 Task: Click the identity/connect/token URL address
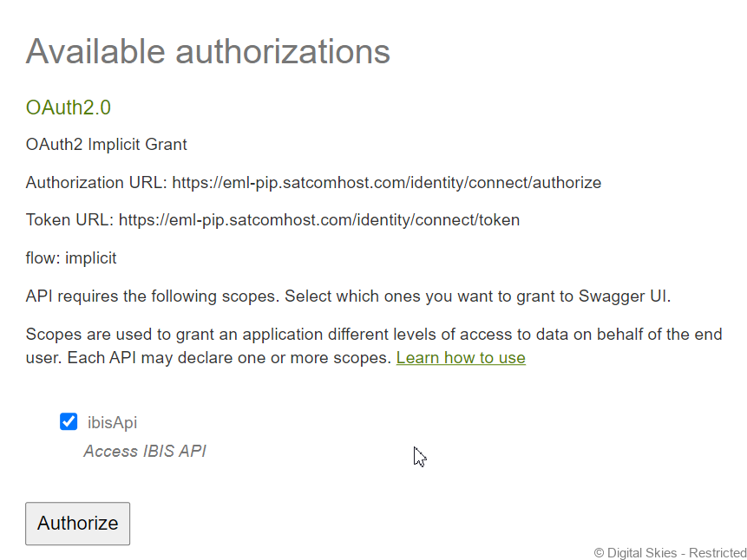[x=319, y=220]
